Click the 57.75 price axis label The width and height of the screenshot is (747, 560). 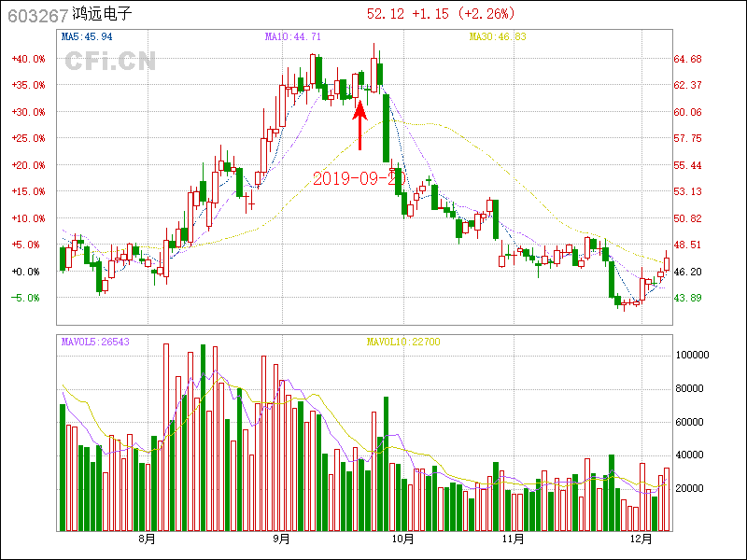point(687,138)
